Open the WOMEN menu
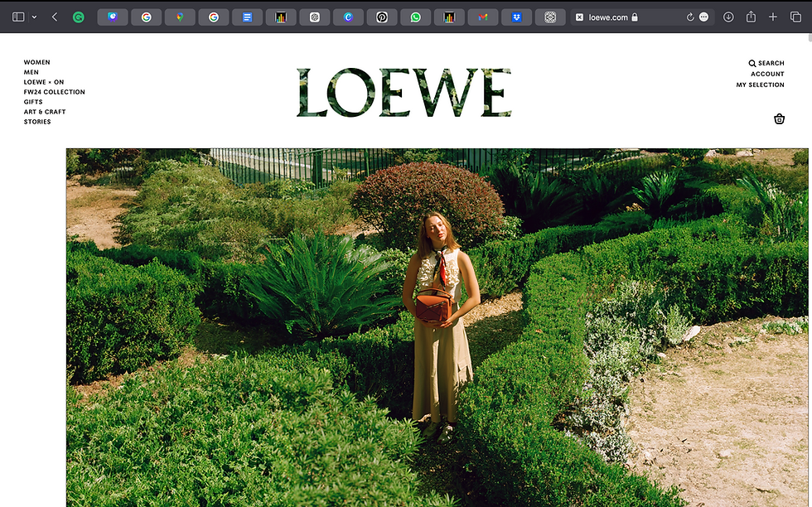Viewport: 812px width, 507px height. [x=36, y=62]
